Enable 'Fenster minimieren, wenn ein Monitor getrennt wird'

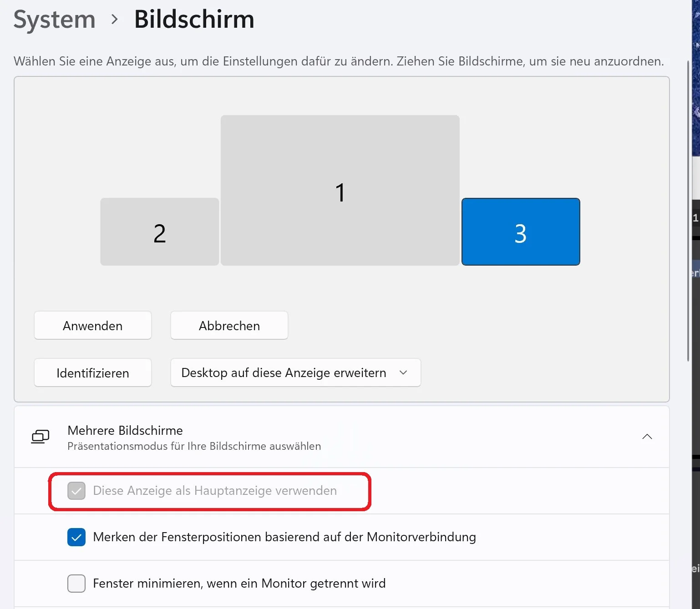(76, 584)
